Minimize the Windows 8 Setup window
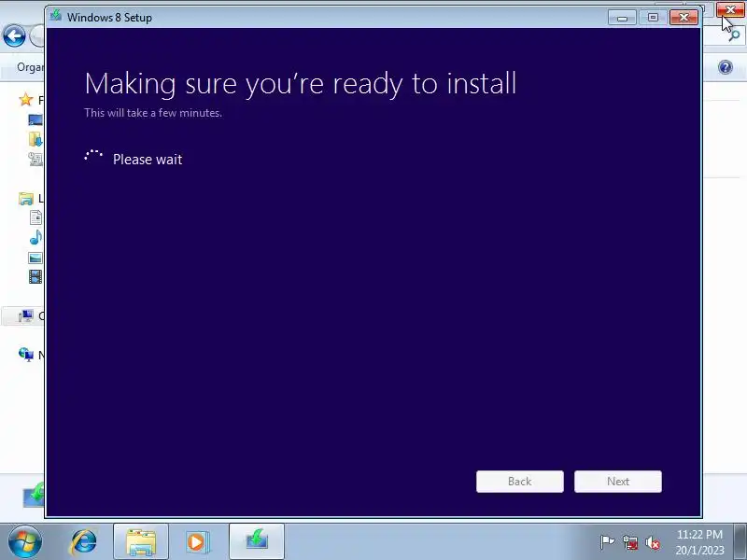Viewport: 747px width, 560px height. pos(622,18)
